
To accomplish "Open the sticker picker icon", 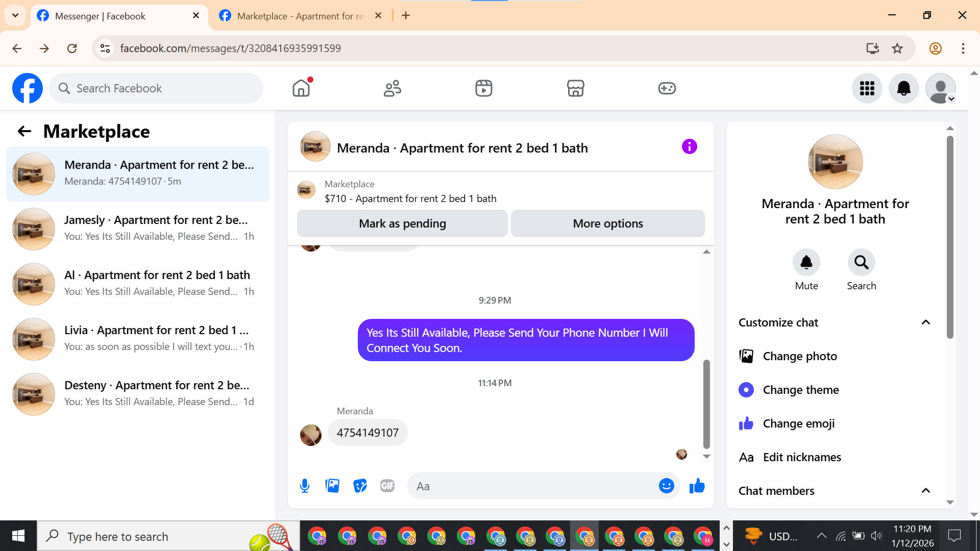I will 360,486.
